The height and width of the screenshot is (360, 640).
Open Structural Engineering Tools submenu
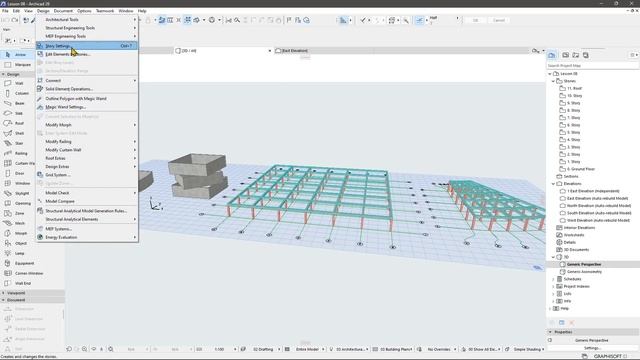coord(87,28)
